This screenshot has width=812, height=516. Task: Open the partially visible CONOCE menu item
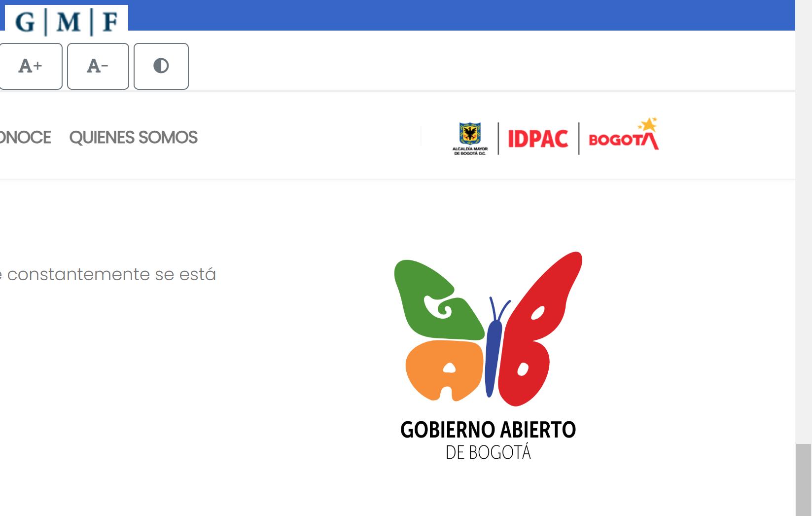25,137
